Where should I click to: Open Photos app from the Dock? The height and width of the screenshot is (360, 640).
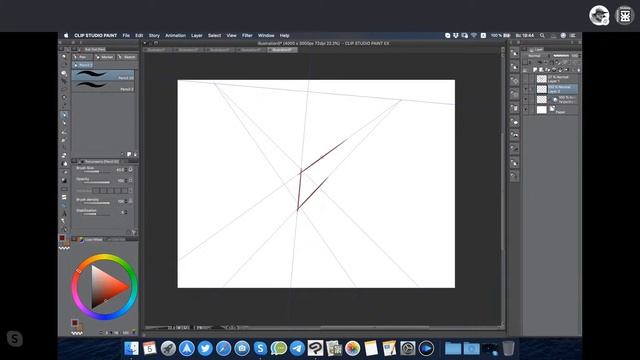point(352,348)
